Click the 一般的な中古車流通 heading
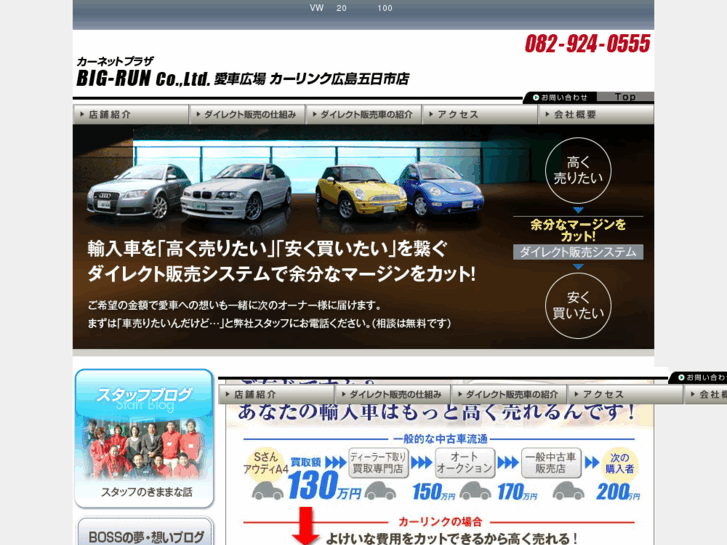The height and width of the screenshot is (545, 727). click(x=440, y=439)
